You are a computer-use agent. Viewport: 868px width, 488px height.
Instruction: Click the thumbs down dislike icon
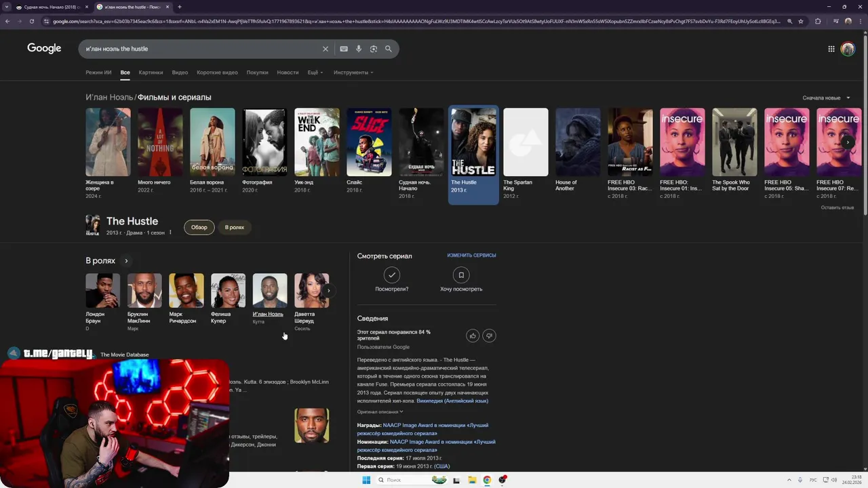point(489,335)
